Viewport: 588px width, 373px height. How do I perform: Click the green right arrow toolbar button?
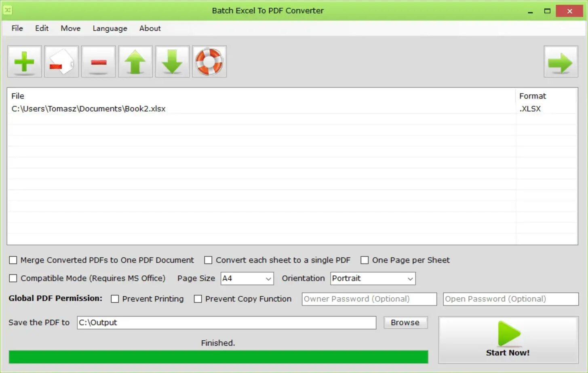point(561,61)
